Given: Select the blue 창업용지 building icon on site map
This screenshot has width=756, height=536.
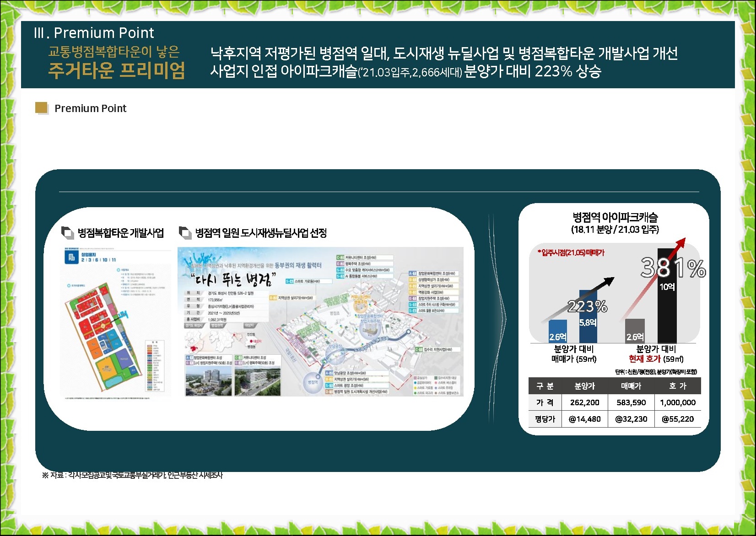Looking at the screenshot, I should [71, 257].
